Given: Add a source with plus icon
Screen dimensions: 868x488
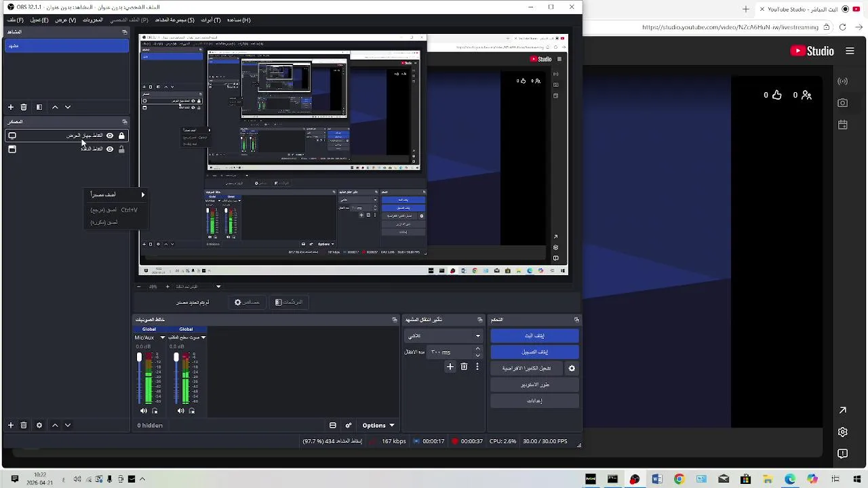Looking at the screenshot, I should click(11, 425).
